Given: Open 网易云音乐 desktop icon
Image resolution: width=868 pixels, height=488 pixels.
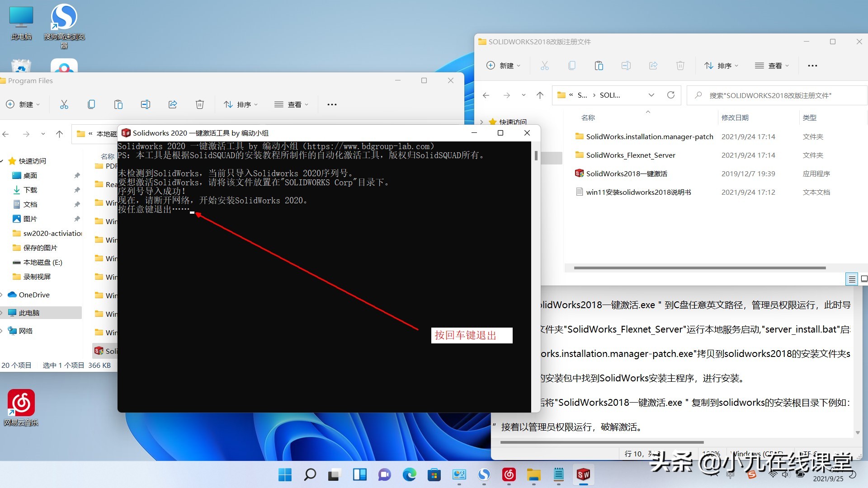Looking at the screenshot, I should point(21,402).
